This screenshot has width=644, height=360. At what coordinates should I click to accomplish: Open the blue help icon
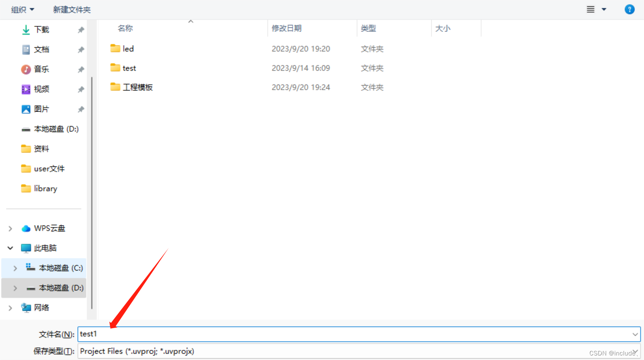630,10
